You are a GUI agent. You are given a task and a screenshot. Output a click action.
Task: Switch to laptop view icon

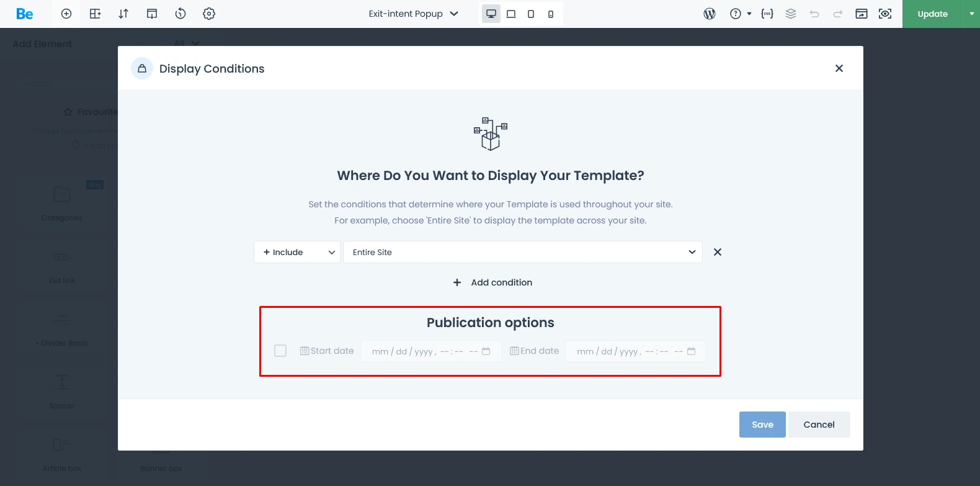511,14
